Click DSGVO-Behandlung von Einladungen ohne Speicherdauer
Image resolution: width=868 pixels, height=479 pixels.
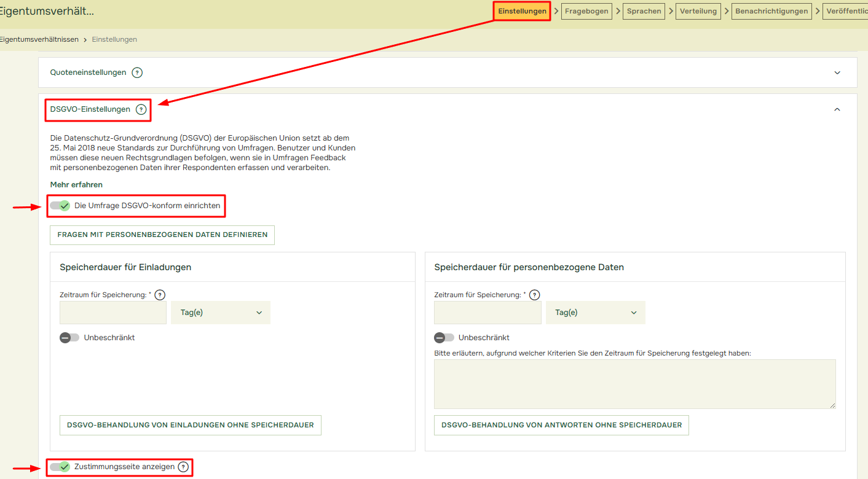pos(190,425)
